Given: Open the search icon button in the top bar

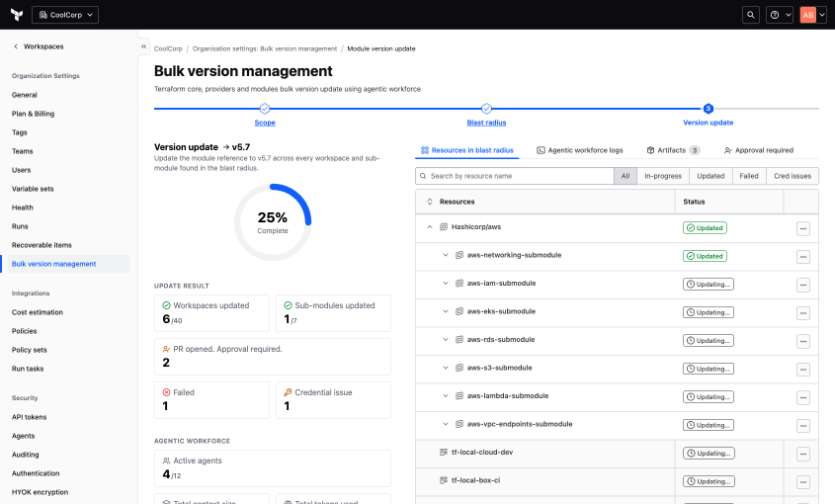Looking at the screenshot, I should (751, 15).
